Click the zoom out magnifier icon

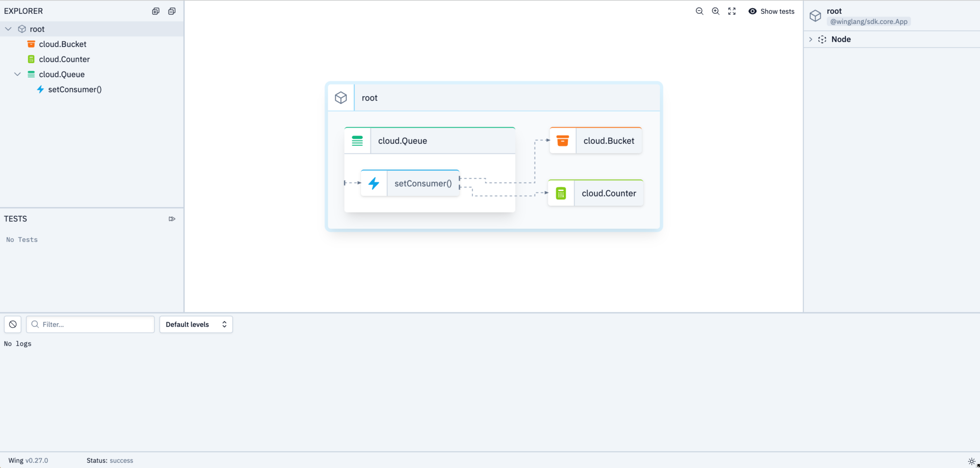[699, 11]
